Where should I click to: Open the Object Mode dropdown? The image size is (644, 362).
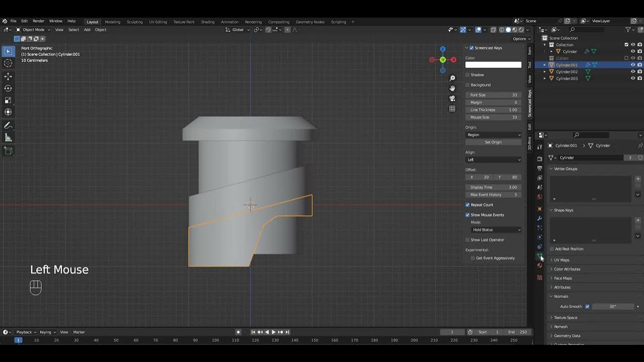click(33, 30)
